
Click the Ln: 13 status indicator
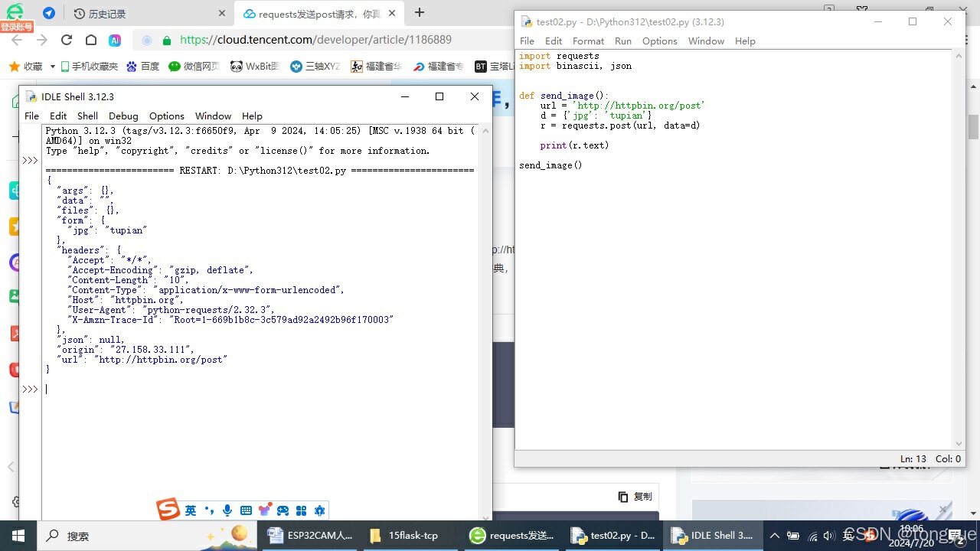tap(913, 459)
